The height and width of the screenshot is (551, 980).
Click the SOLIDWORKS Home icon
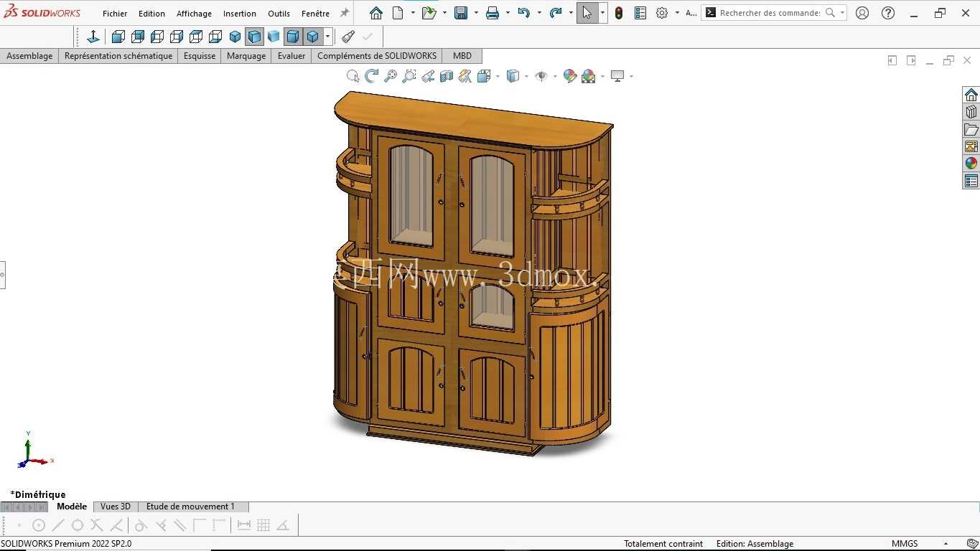pyautogui.click(x=376, y=13)
